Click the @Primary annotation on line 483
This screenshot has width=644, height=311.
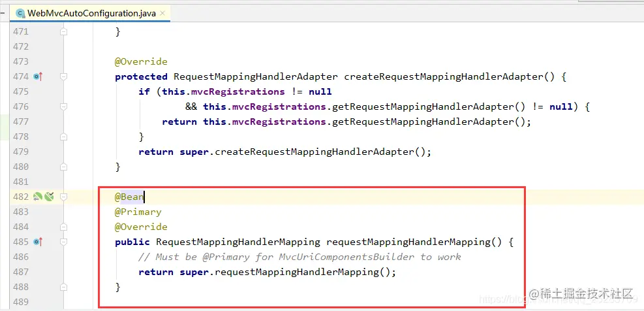[138, 212]
